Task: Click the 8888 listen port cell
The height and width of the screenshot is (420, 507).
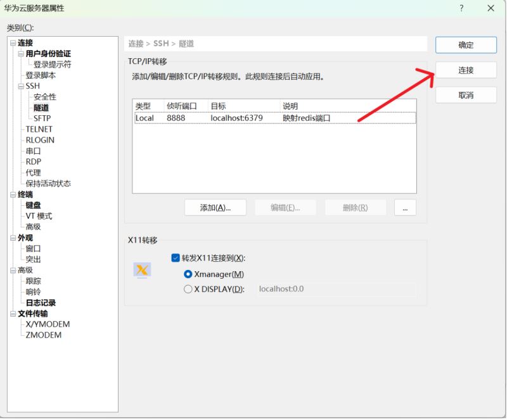Action: click(176, 118)
